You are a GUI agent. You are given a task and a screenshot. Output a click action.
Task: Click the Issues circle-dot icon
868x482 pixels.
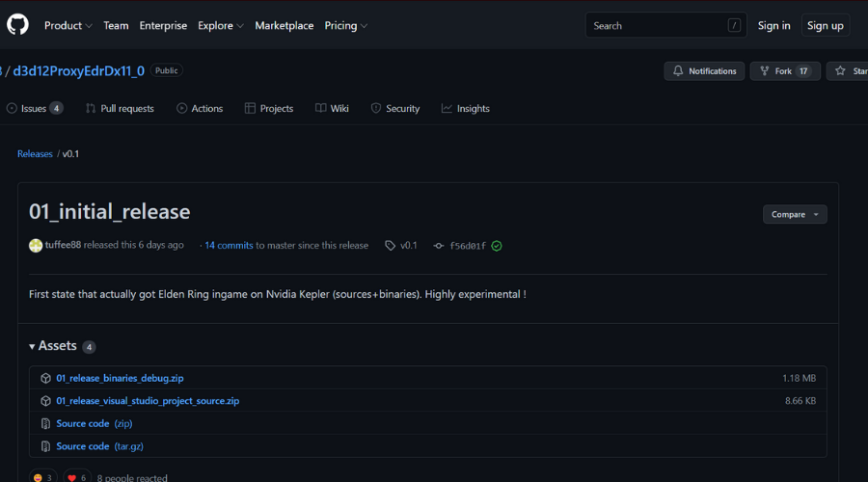[12, 109]
